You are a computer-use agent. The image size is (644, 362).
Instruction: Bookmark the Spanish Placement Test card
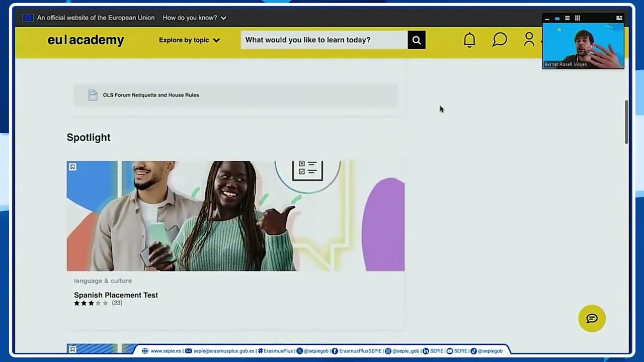72,167
